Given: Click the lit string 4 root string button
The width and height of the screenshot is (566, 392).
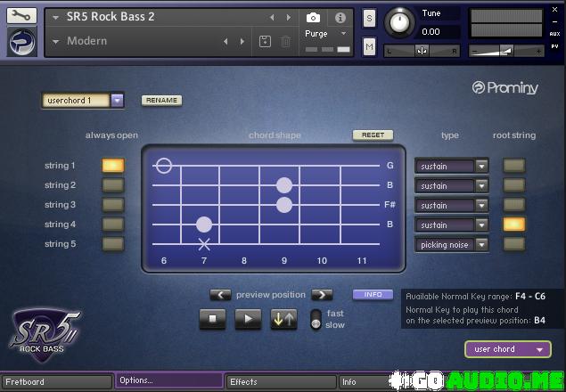Looking at the screenshot, I should pyautogui.click(x=514, y=225).
